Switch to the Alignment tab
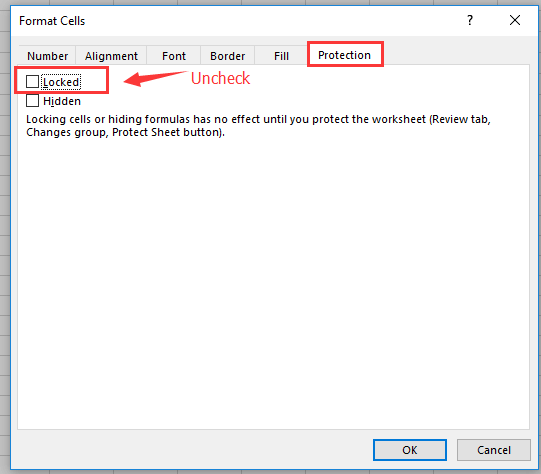 [x=111, y=56]
